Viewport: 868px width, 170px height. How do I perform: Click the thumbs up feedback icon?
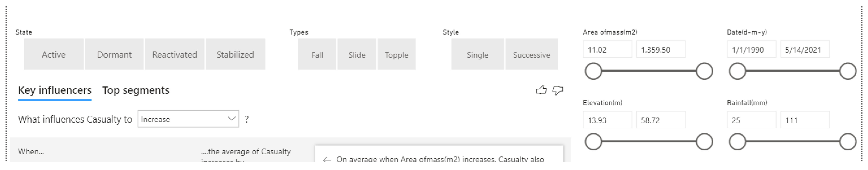coord(541,90)
